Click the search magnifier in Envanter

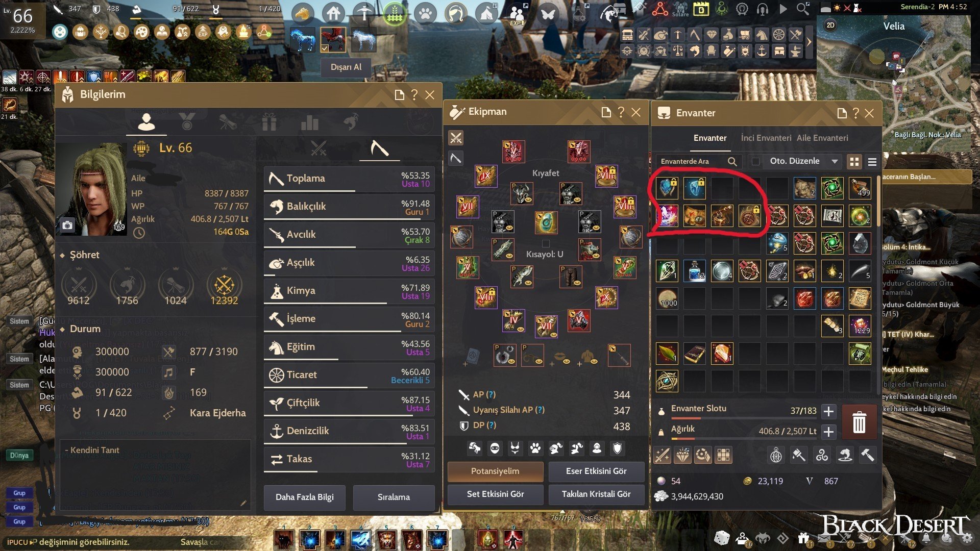tap(732, 161)
